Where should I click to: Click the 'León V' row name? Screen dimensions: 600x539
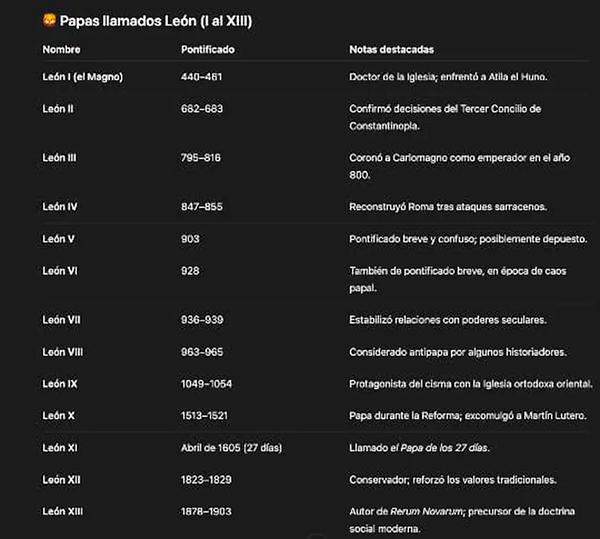[x=59, y=239]
